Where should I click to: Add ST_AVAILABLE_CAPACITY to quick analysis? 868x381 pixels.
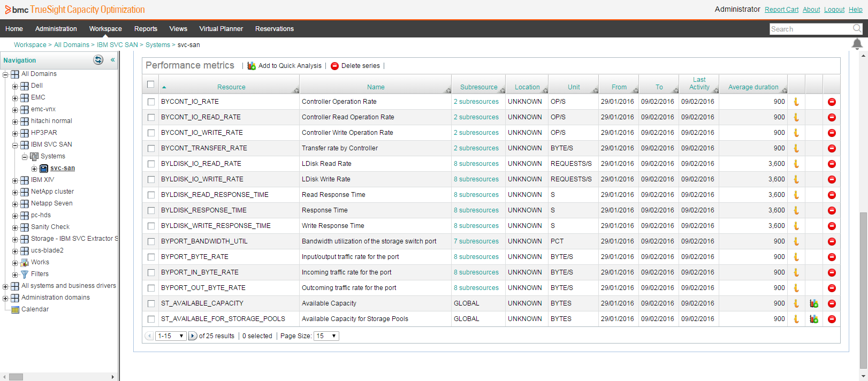click(x=814, y=303)
